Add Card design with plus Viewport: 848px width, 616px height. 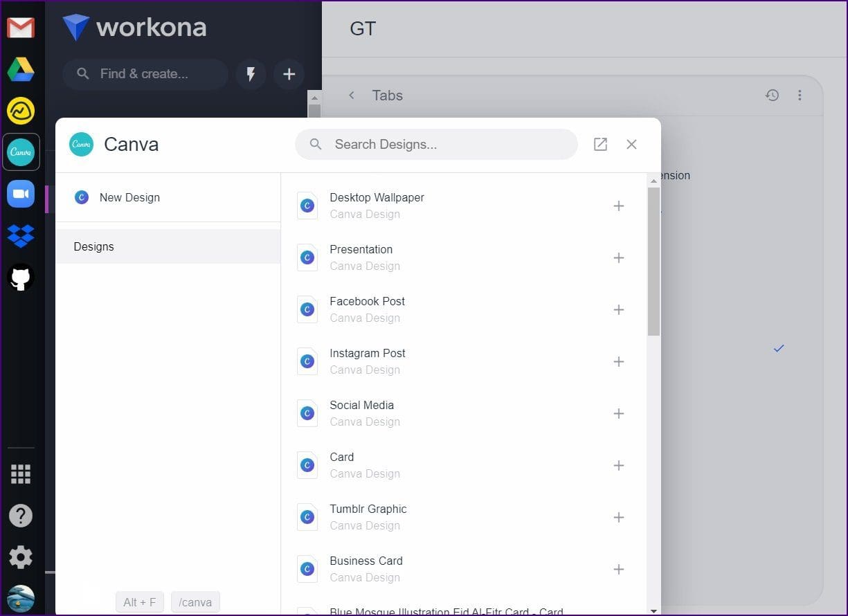coord(619,465)
